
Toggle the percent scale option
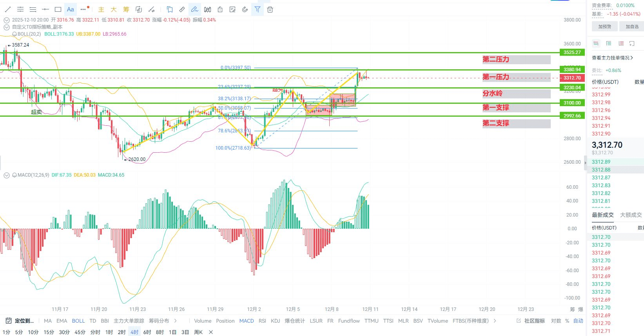coord(567,321)
